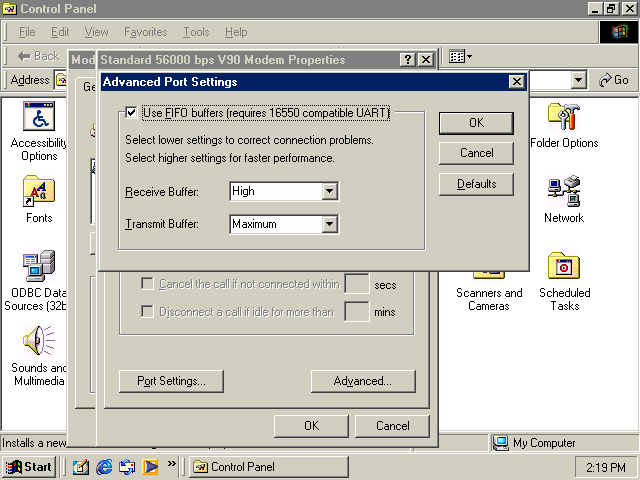Click the Receive Buffer label
The image size is (640, 480).
162,191
